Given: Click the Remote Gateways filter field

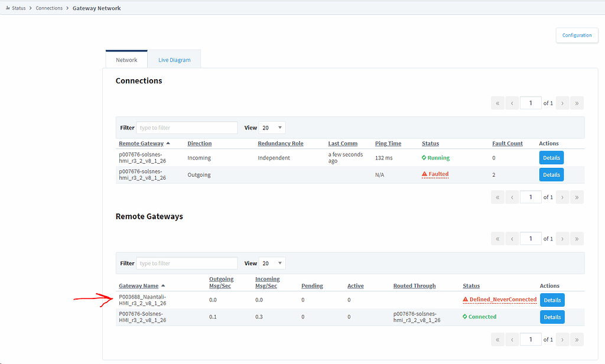Looking at the screenshot, I should (x=187, y=264).
